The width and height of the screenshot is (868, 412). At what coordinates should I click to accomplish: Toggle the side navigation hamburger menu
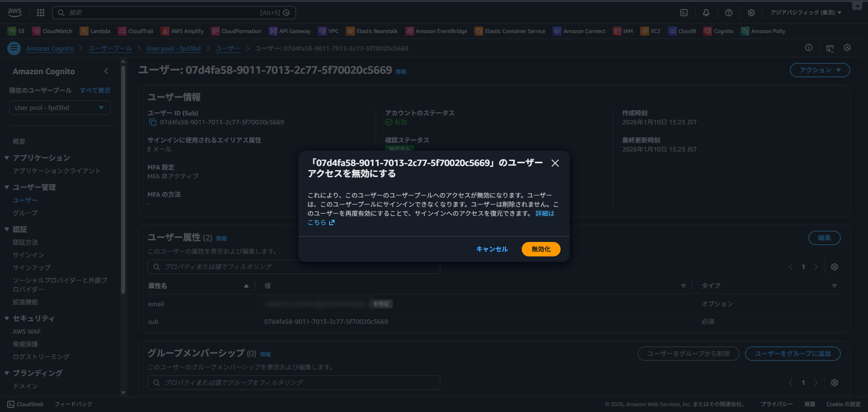14,48
